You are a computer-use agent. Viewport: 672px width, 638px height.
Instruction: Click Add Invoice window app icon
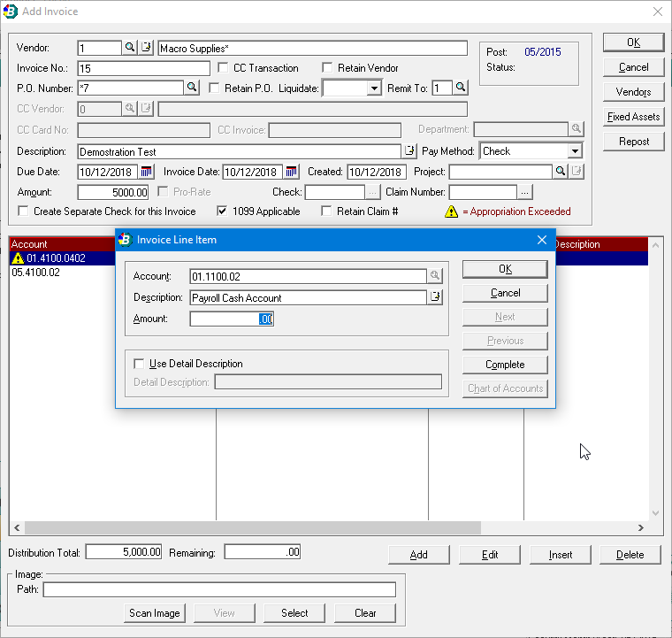click(x=11, y=12)
